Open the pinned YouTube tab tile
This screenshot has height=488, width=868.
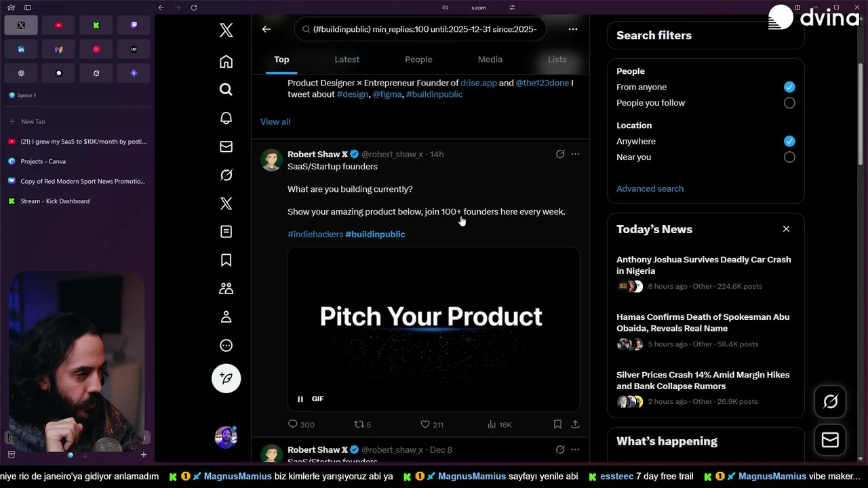click(x=58, y=25)
